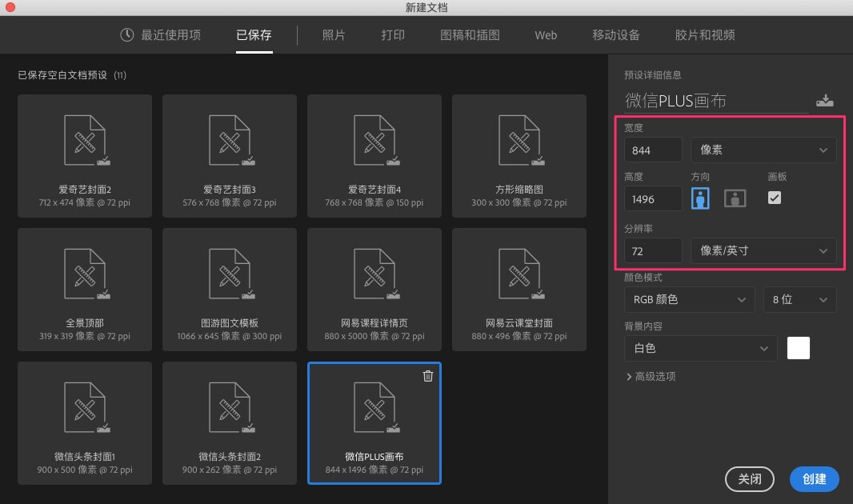The width and height of the screenshot is (853, 504).
Task: Click the save preset icon next to 微信PLUS画布
Action: (x=825, y=101)
